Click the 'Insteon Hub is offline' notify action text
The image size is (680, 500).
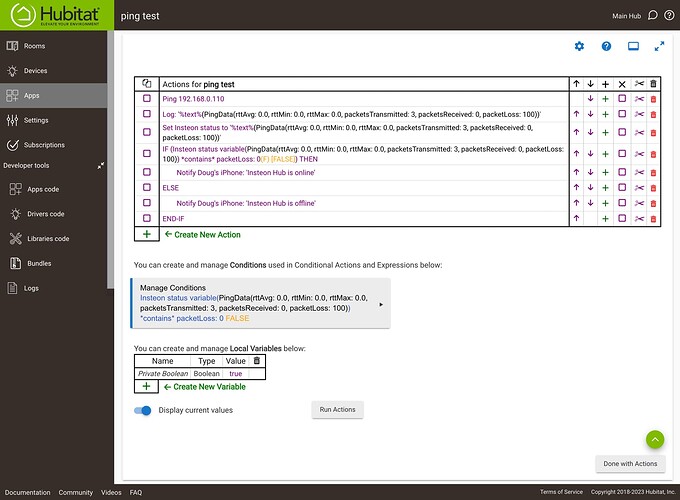pyautogui.click(x=246, y=203)
